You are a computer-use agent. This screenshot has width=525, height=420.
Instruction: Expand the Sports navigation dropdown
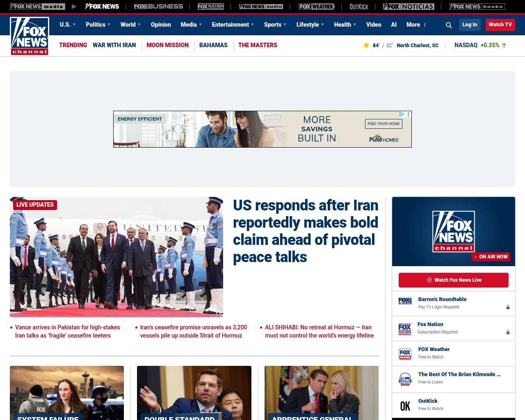click(275, 25)
